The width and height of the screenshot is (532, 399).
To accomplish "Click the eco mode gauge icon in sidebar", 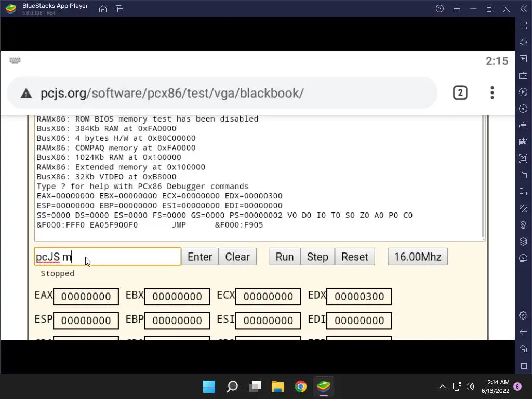I will [x=523, y=258].
